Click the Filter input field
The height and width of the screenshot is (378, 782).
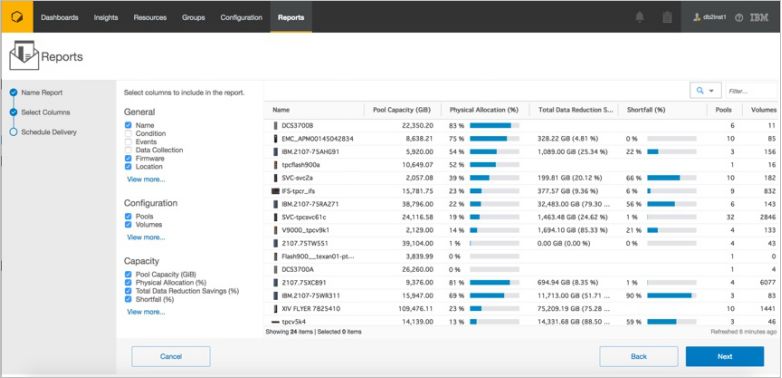[x=752, y=91]
